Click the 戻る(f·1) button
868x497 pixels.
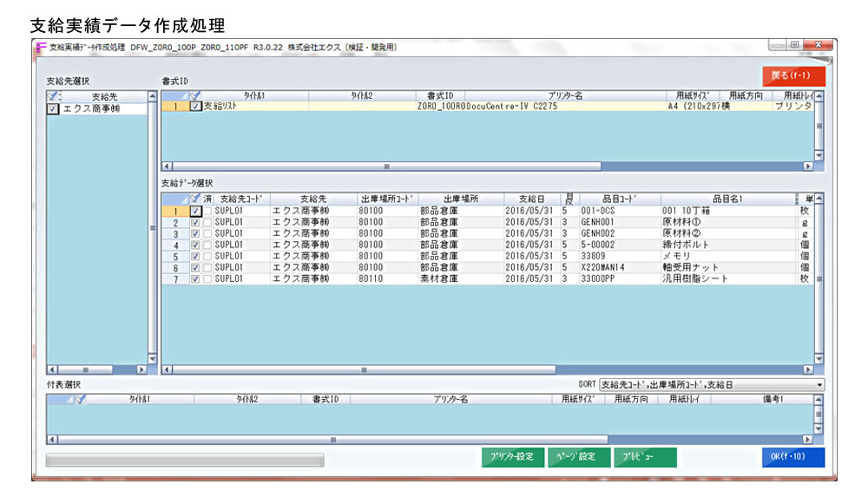793,75
